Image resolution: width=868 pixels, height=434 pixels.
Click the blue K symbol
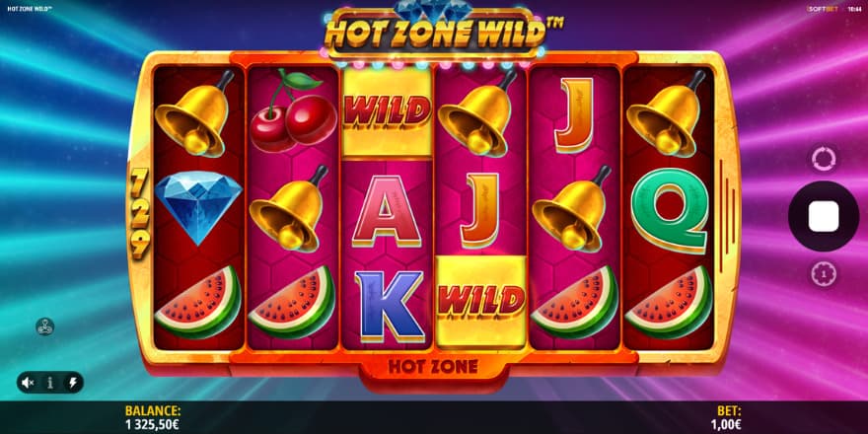point(390,306)
